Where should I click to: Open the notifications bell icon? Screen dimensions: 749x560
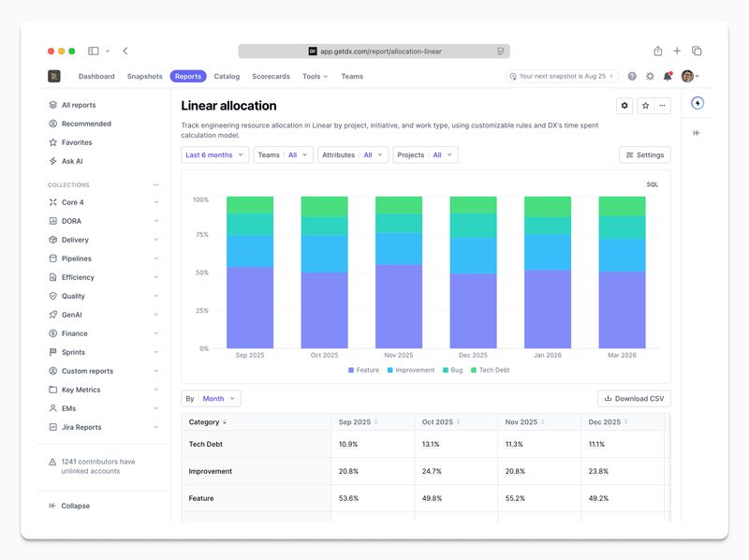668,77
